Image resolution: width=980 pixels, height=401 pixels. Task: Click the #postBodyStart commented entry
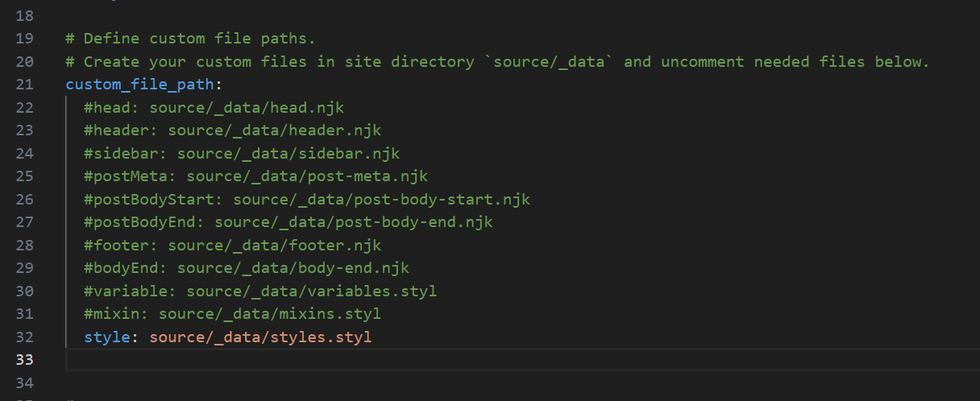click(306, 199)
